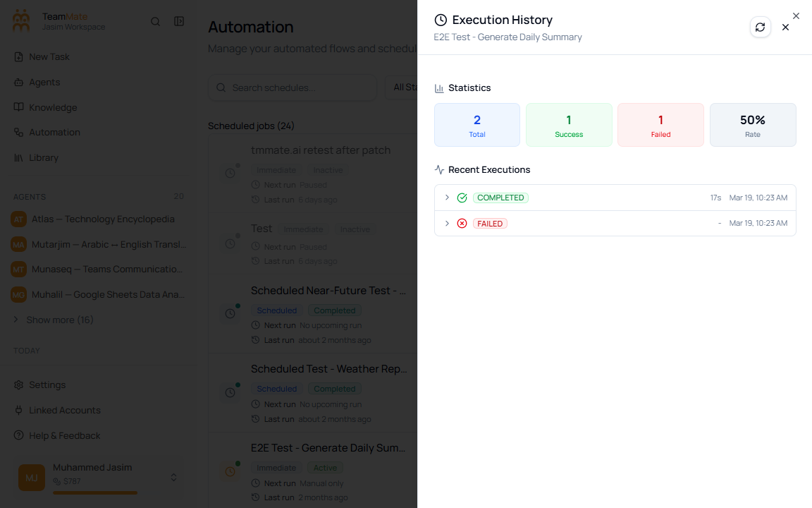812x508 pixels.
Task: Select the Total executions stat card
Action: point(477,125)
